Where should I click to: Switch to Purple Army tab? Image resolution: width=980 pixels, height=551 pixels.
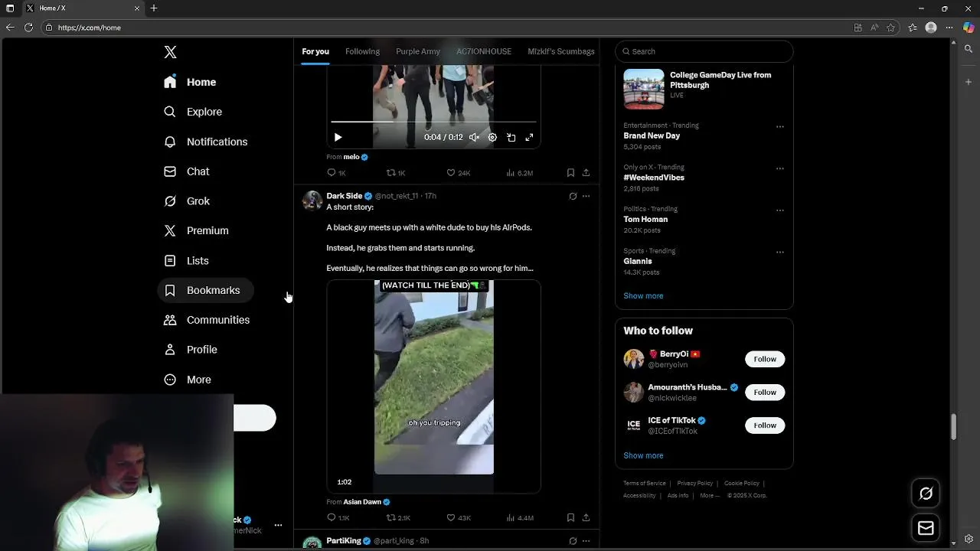(x=418, y=51)
